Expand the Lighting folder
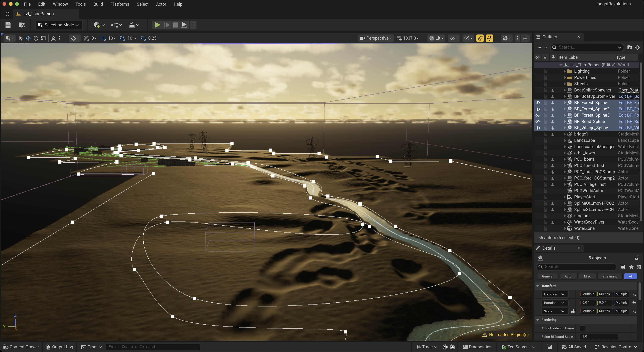The height and width of the screenshot is (352, 644). tap(564, 71)
